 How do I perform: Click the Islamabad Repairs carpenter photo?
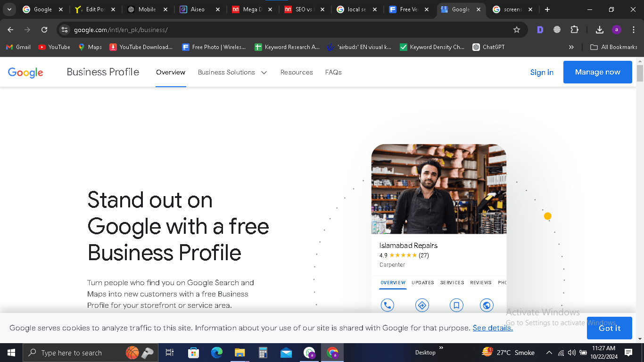(x=439, y=189)
